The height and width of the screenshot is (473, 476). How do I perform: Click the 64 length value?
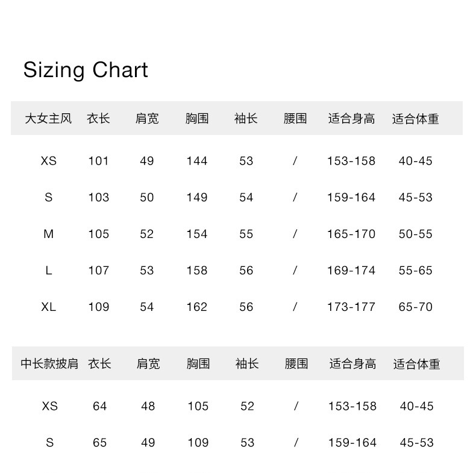pyautogui.click(x=99, y=406)
